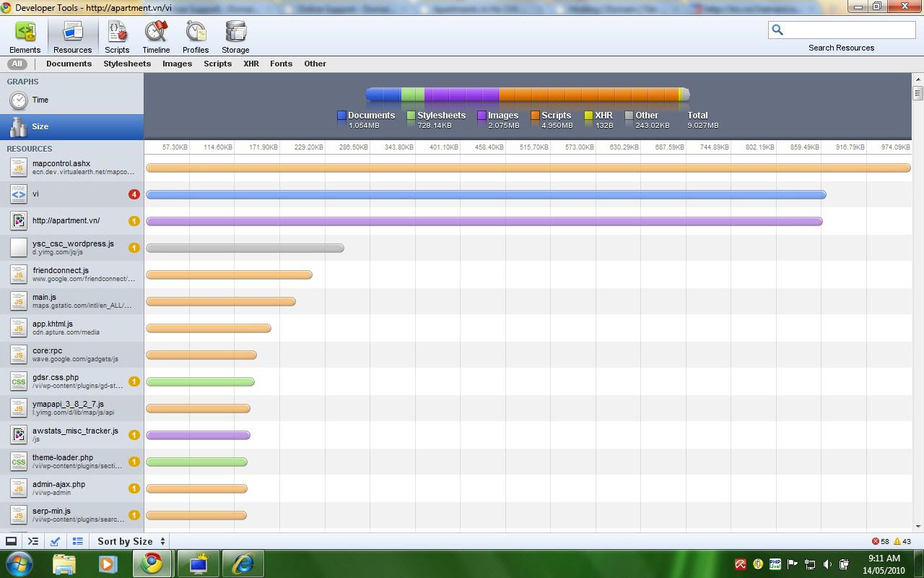Open Chrome from the taskbar
Viewport: 924px width, 578px height.
point(152,564)
